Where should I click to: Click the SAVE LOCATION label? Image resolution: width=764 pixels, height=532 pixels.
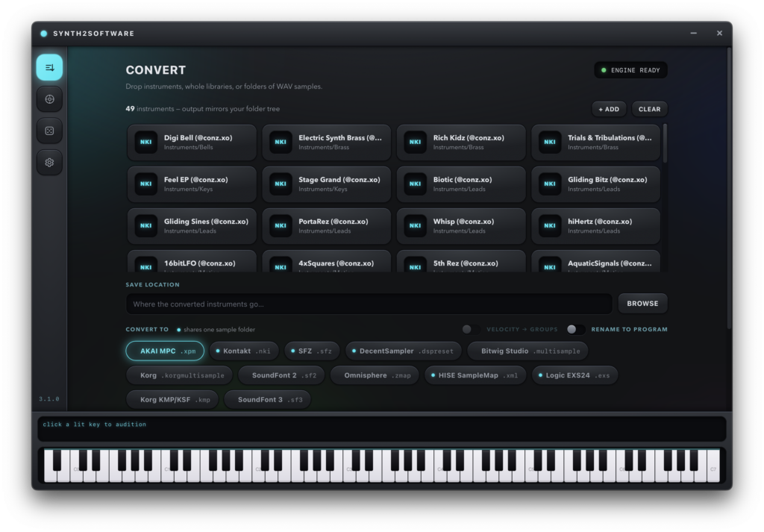[152, 284]
